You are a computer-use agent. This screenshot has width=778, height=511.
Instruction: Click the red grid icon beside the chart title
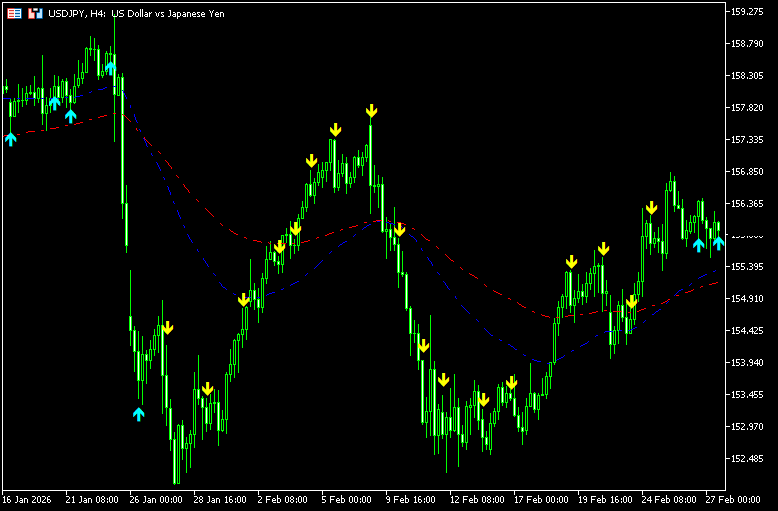[14, 13]
